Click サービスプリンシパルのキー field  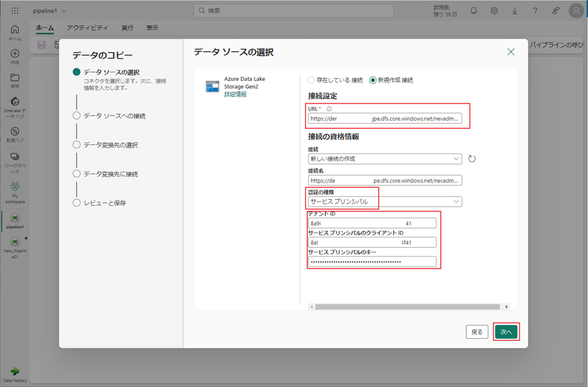coord(372,261)
